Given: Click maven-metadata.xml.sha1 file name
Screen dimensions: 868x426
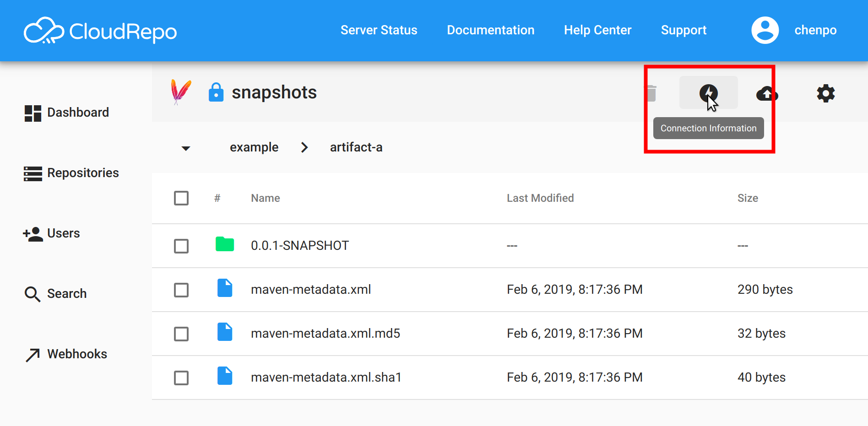Looking at the screenshot, I should (326, 377).
